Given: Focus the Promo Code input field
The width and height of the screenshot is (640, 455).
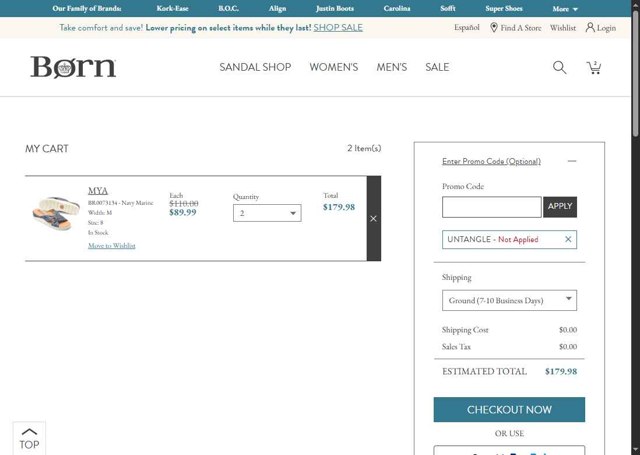Looking at the screenshot, I should (491, 207).
